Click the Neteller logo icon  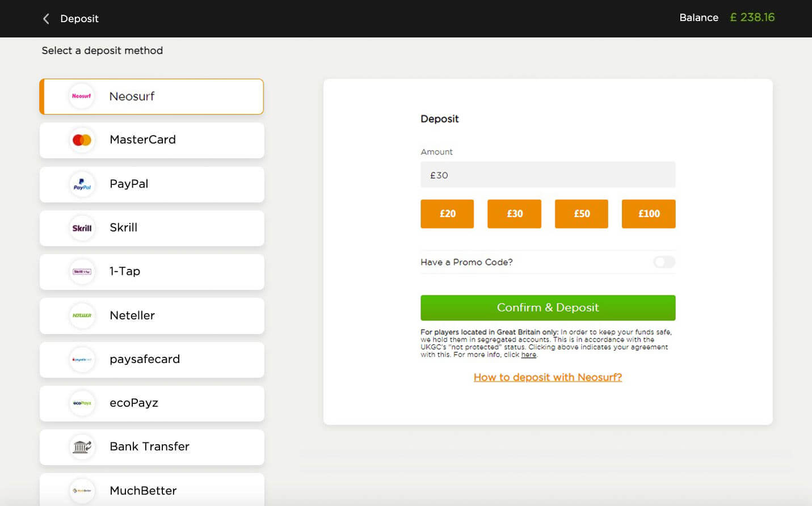click(x=82, y=315)
